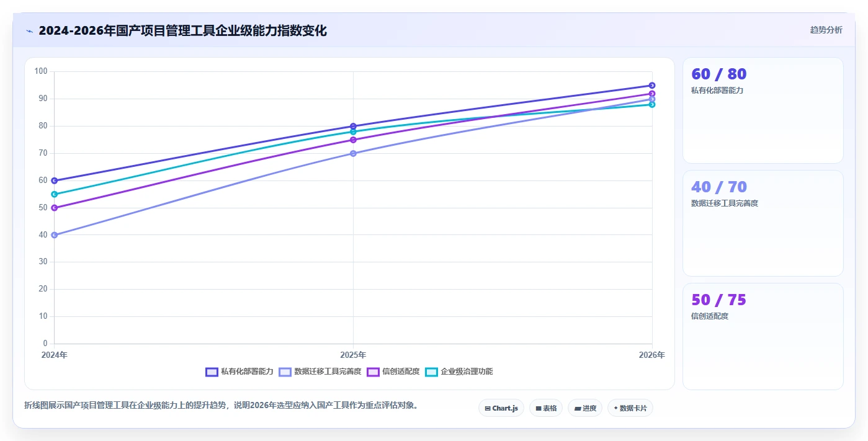The image size is (868, 441).
Task: Select the 信创适配度 2025 data point at 75
Action: 353,140
